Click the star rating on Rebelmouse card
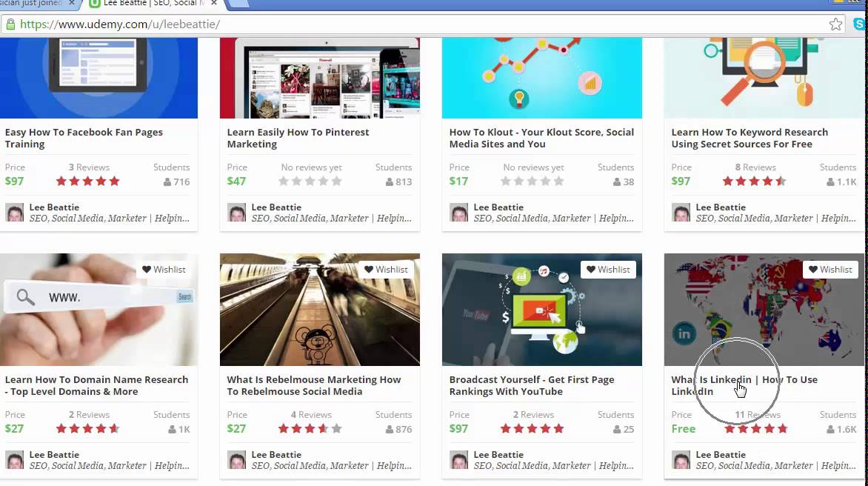The image size is (868, 486). 310,428
